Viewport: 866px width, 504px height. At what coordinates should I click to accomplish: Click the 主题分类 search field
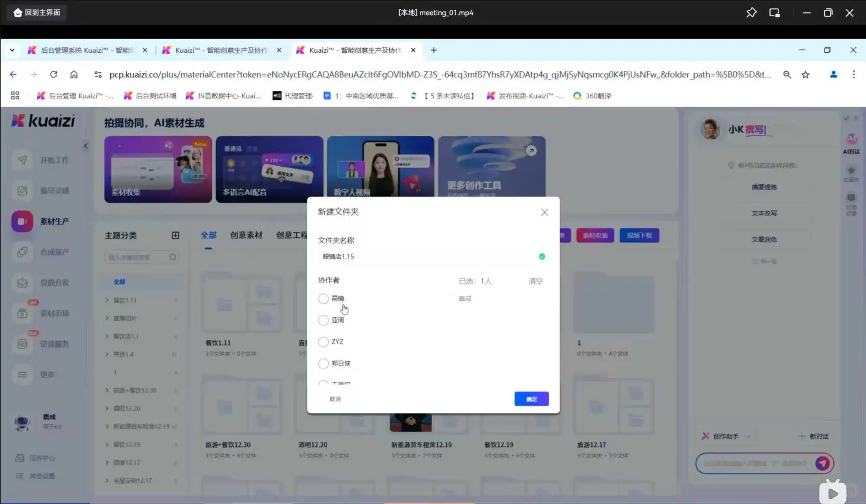pos(141,257)
